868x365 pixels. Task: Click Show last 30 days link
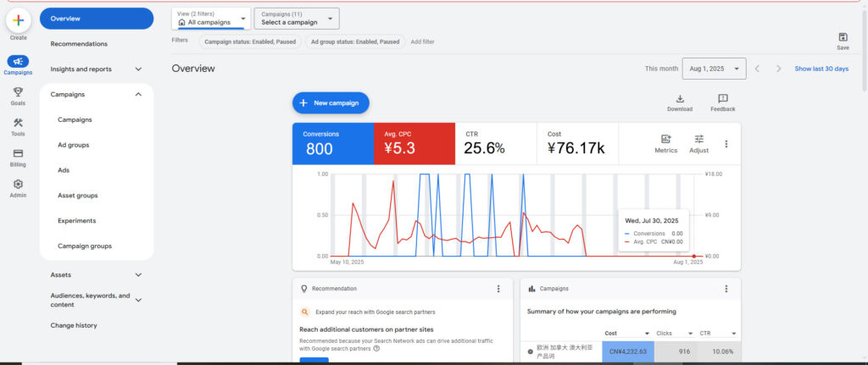tap(821, 69)
